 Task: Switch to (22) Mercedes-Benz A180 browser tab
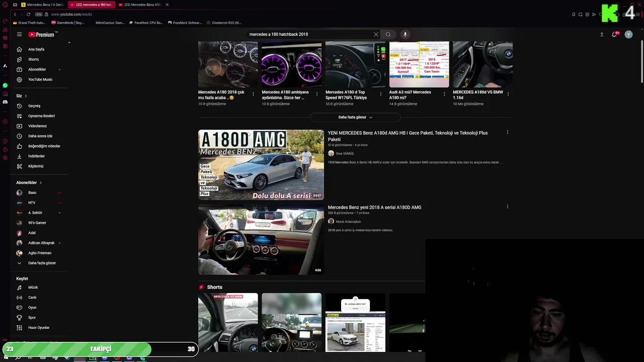click(140, 5)
